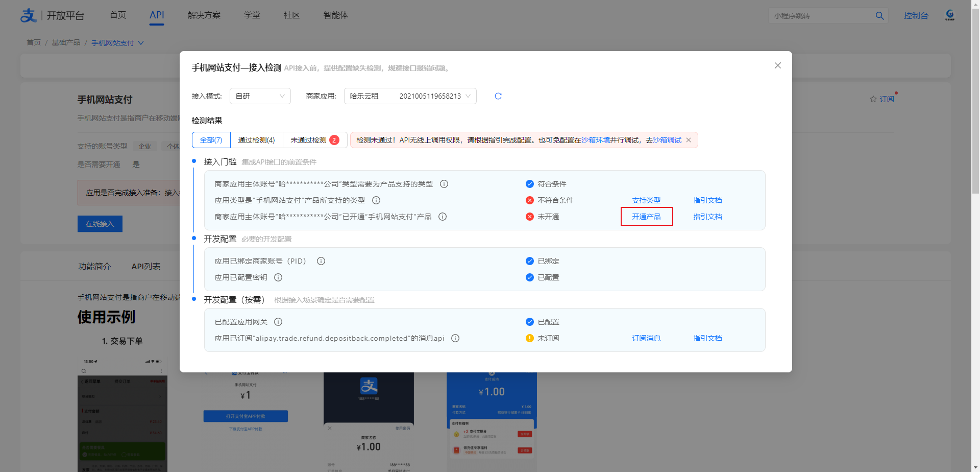
Task: Click the 沙箱环境 link in alert
Action: point(596,140)
